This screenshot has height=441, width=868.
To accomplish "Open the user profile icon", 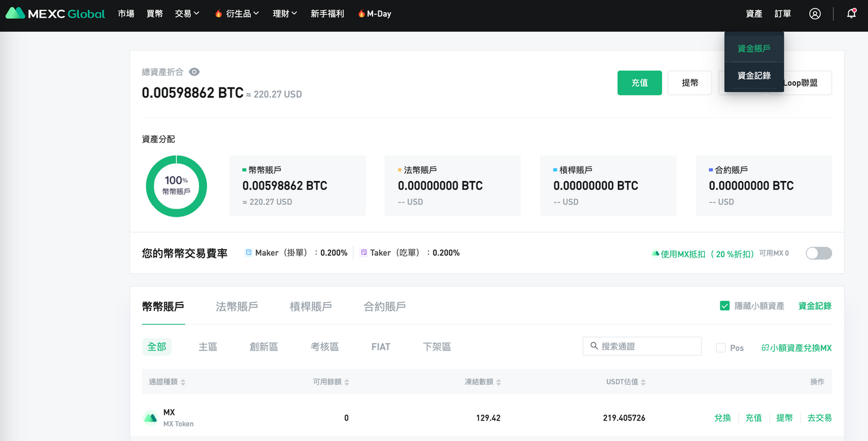I will 815,14.
